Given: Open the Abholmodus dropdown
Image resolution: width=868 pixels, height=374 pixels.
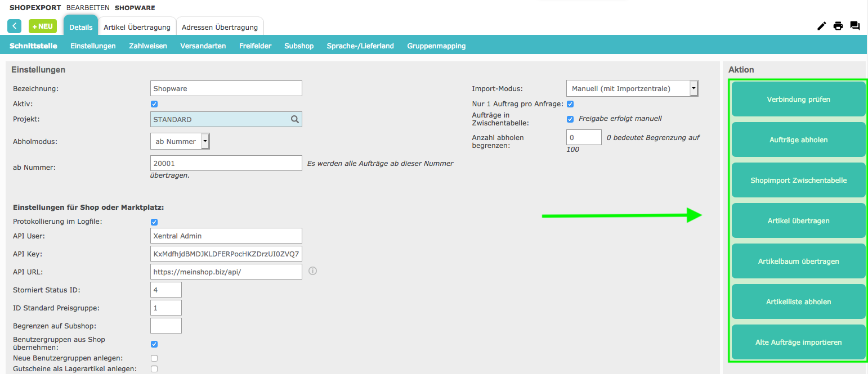Looking at the screenshot, I should [x=180, y=142].
